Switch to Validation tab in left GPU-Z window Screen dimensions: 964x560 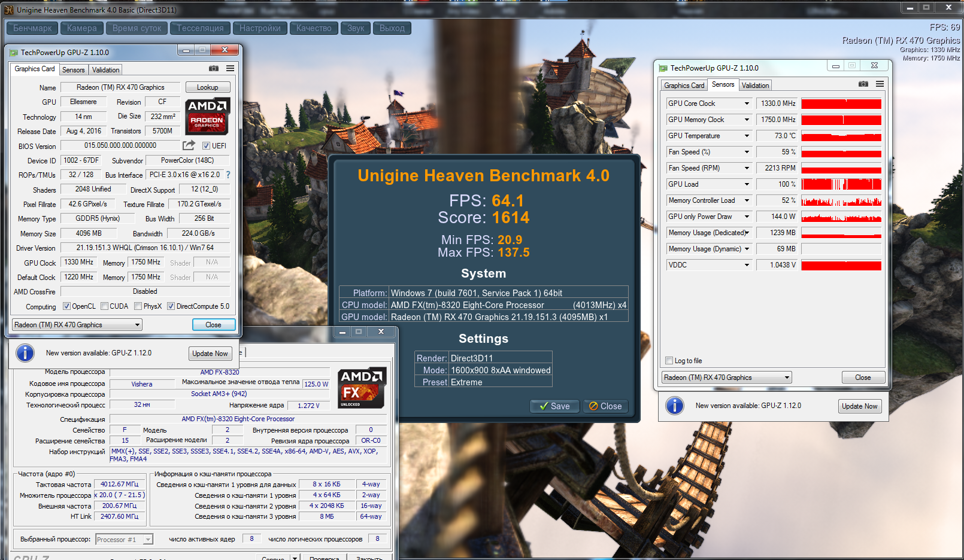[106, 70]
